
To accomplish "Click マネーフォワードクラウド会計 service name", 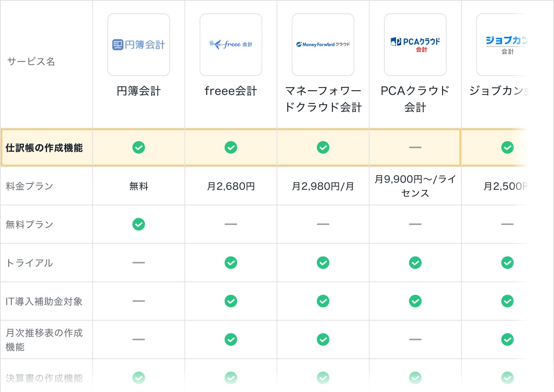I will click(323, 99).
